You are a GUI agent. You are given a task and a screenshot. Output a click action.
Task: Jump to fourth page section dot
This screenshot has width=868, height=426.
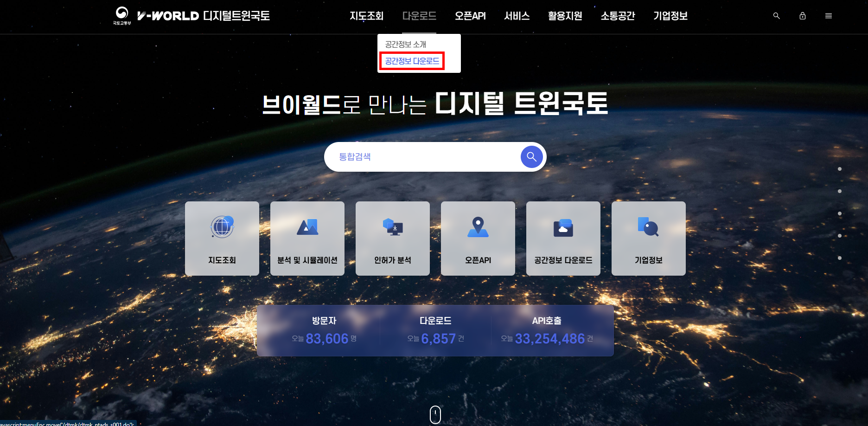point(840,236)
